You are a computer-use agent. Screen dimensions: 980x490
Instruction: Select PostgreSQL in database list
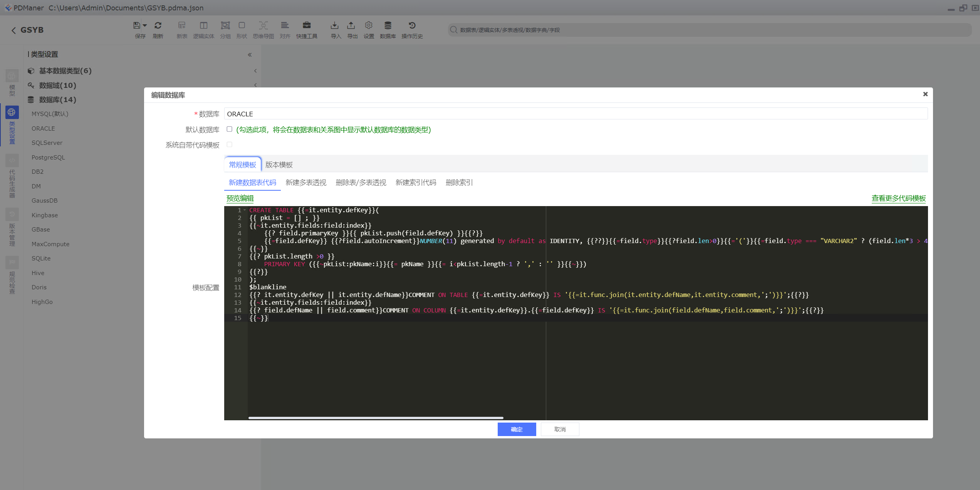(x=48, y=158)
